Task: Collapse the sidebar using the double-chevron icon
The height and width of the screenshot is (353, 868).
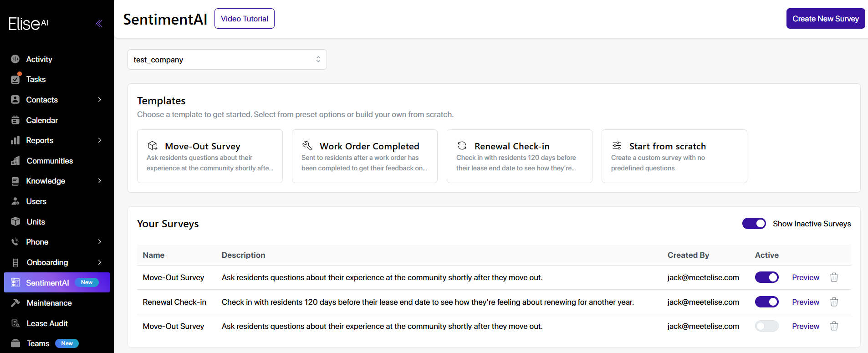Action: 99,24
